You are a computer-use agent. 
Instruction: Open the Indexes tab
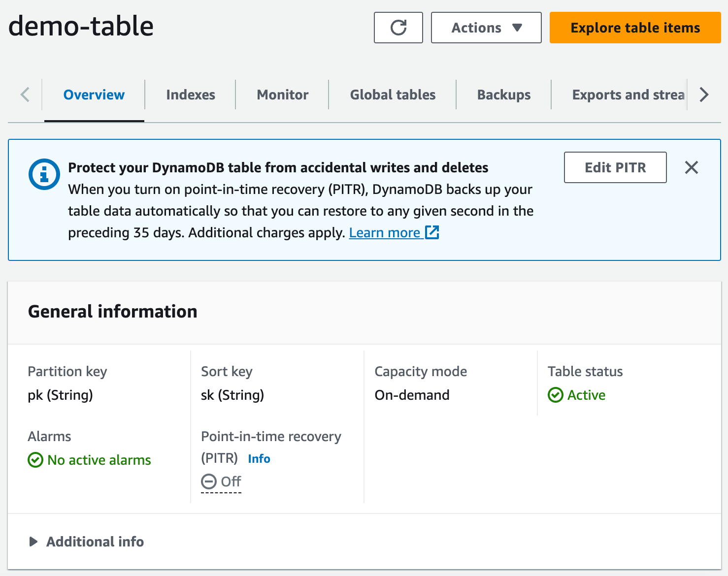(191, 95)
